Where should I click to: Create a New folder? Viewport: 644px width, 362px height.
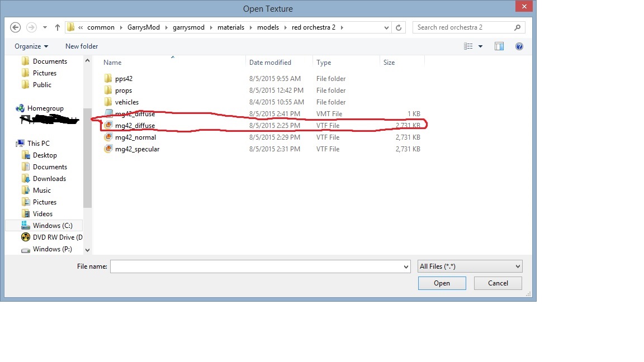point(82,46)
